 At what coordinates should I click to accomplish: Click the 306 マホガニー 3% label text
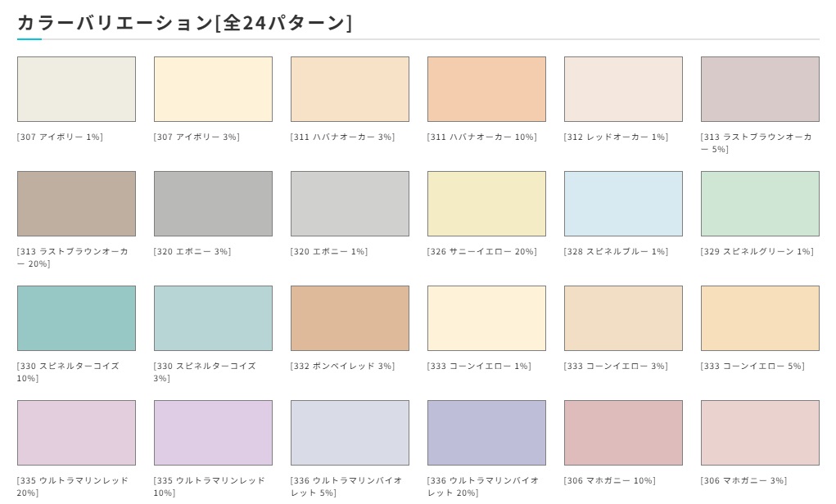[x=743, y=481]
